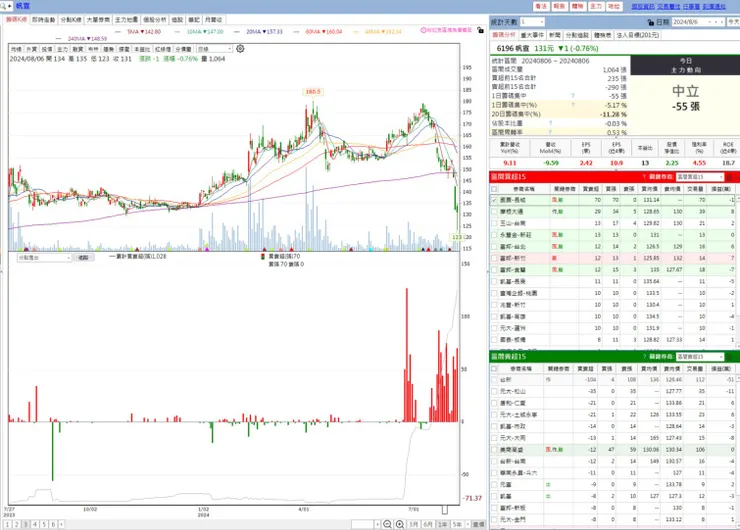The width and height of the screenshot is (740, 530).
Task: Click the button beside the lower chart dropdown
Action: pyautogui.click(x=84, y=258)
